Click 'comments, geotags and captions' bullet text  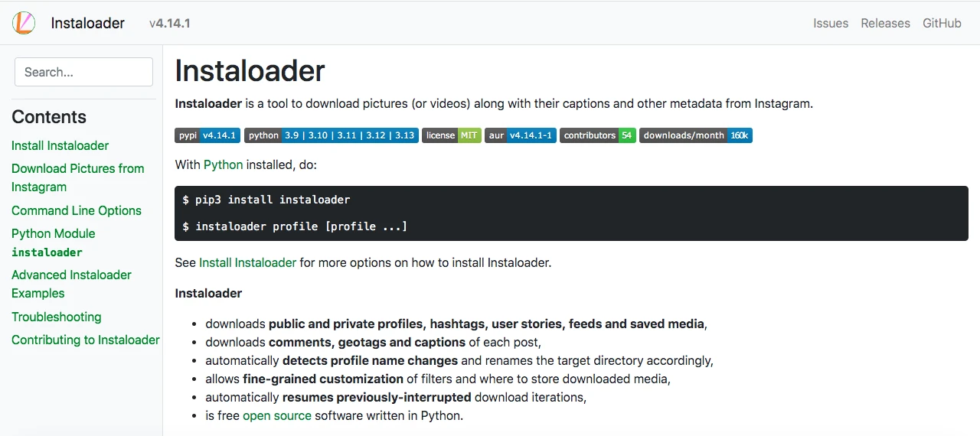point(367,342)
